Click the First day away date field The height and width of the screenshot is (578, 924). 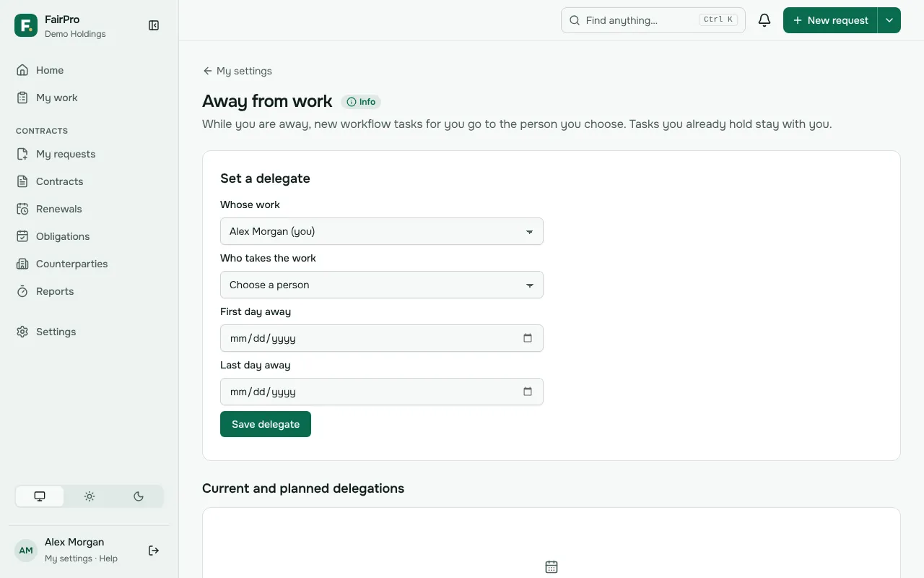(x=382, y=338)
